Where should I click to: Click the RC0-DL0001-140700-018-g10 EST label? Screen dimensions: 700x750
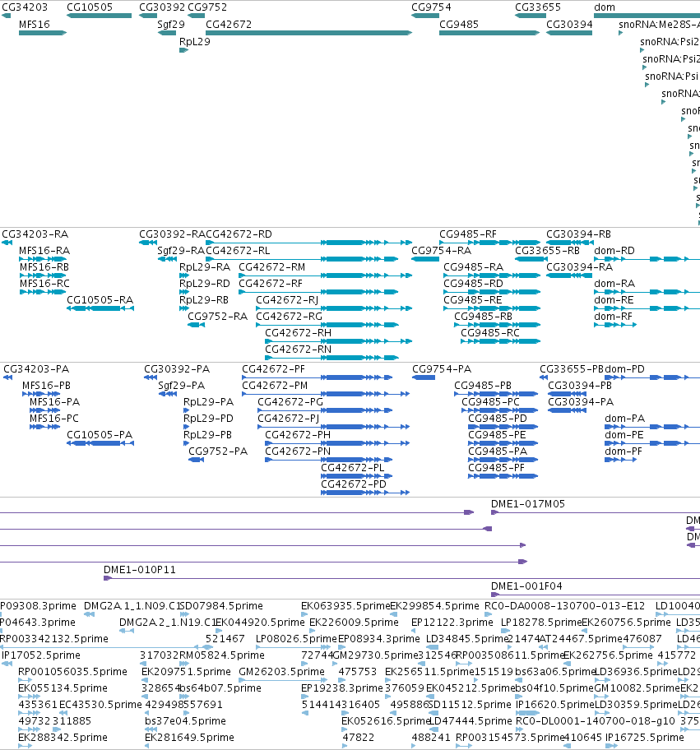point(596,721)
